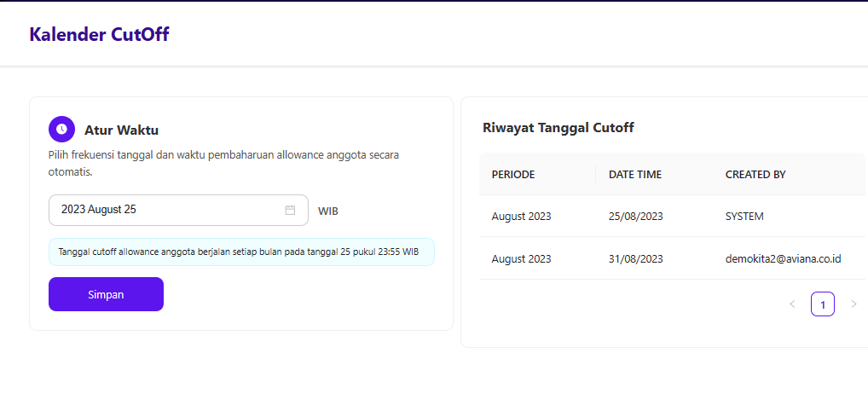Viewport: 868px width, 411px height.
Task: Click the date field showing 2023 August 25
Action: pos(166,210)
